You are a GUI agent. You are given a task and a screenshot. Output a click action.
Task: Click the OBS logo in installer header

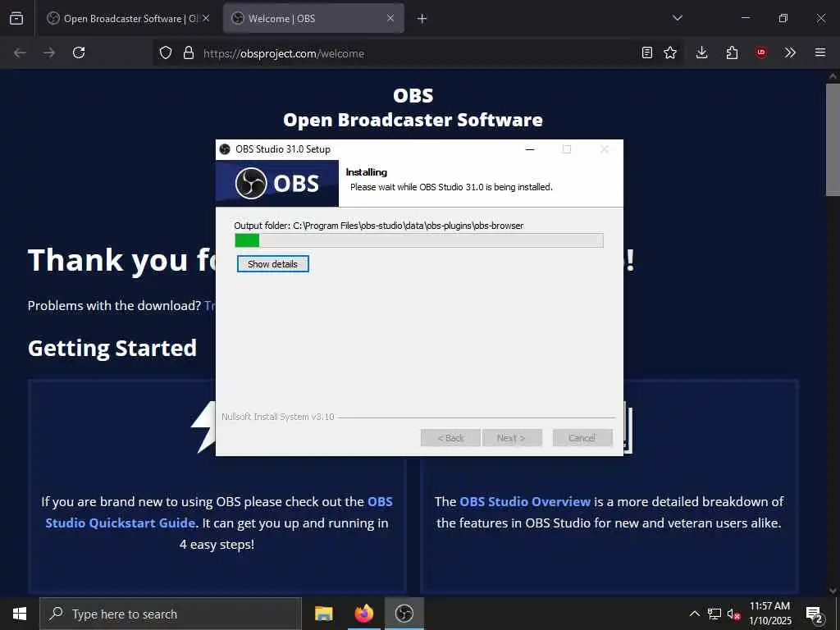[x=277, y=183]
